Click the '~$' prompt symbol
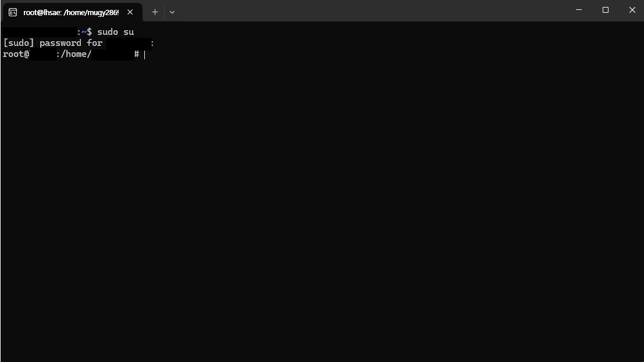The height and width of the screenshot is (362, 644). click(87, 32)
